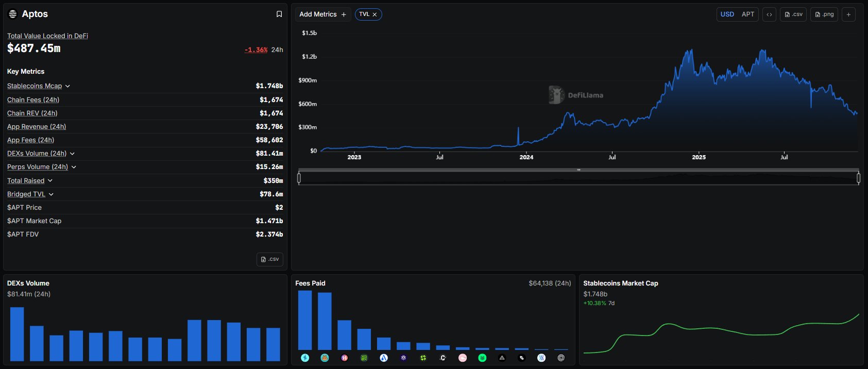
Task: Expand the Stablecoins Mcap row
Action: 67,86
